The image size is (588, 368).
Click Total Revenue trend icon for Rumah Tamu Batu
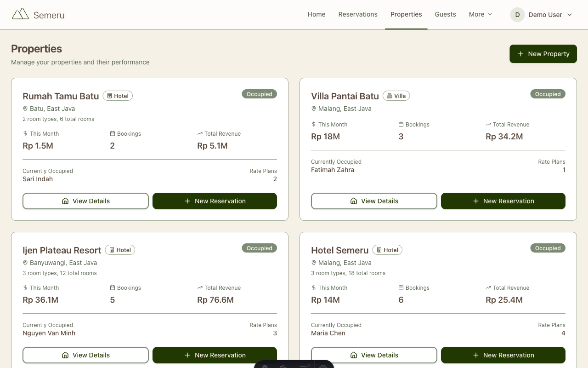[x=200, y=134]
